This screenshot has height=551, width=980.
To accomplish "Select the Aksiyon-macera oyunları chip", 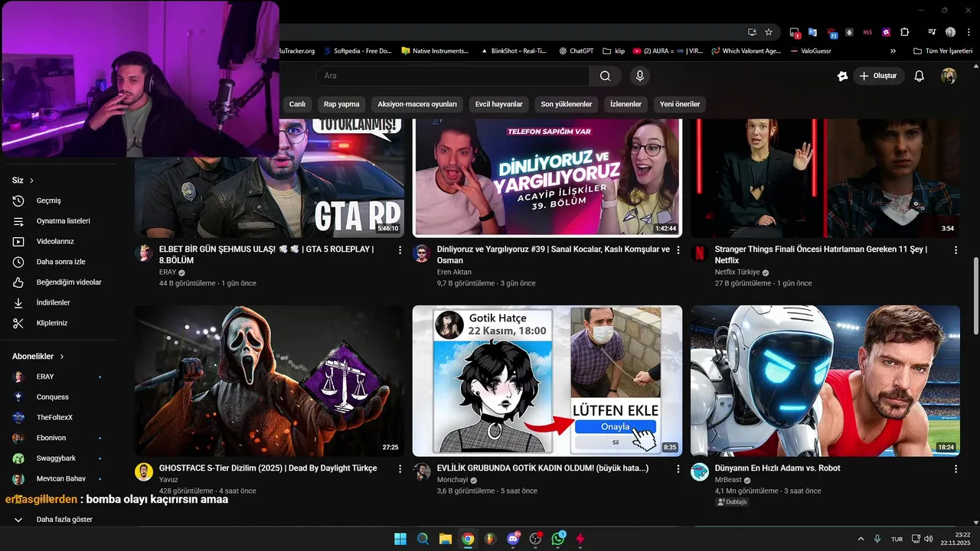I will tap(417, 104).
